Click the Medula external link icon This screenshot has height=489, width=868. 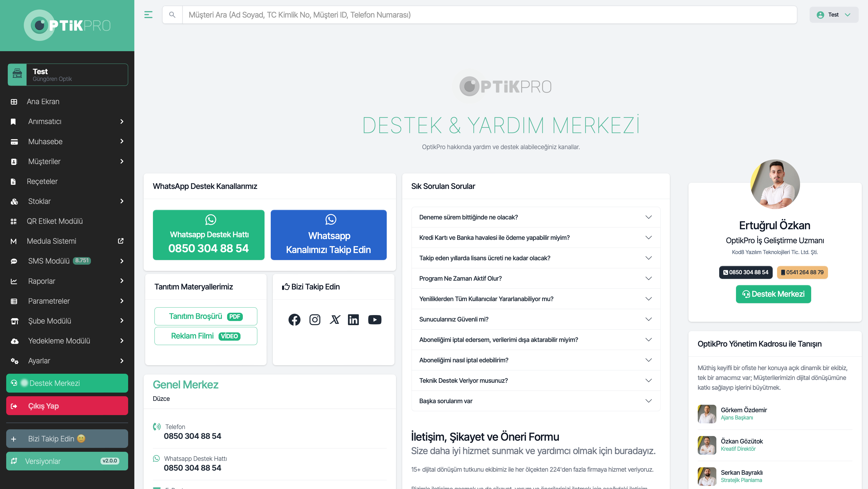point(121,241)
